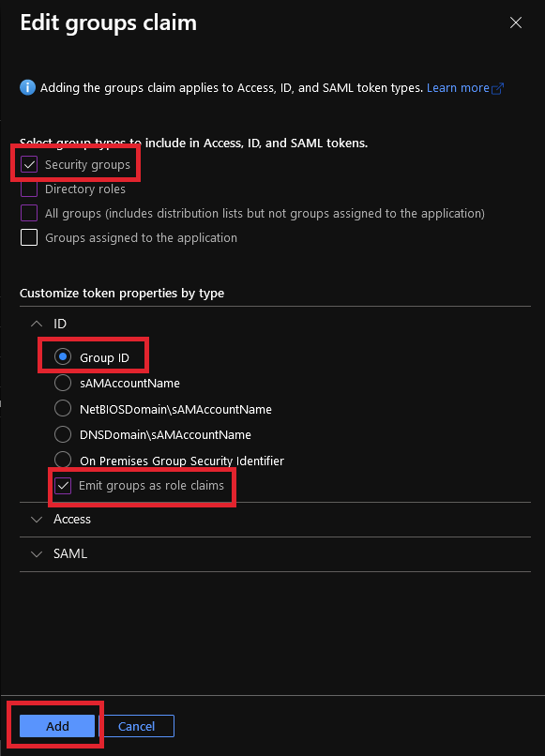This screenshot has width=545, height=756.
Task: Click the Customize token properties heading
Action: tap(122, 294)
